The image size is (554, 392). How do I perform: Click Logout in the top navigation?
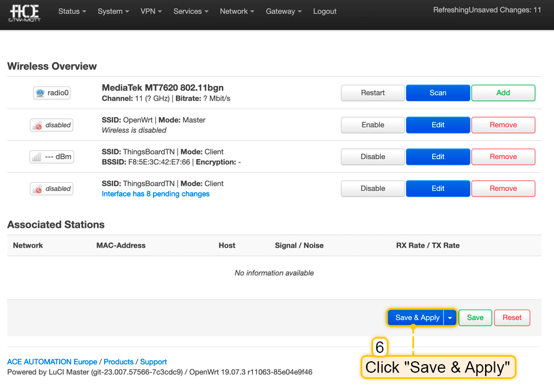tap(325, 11)
